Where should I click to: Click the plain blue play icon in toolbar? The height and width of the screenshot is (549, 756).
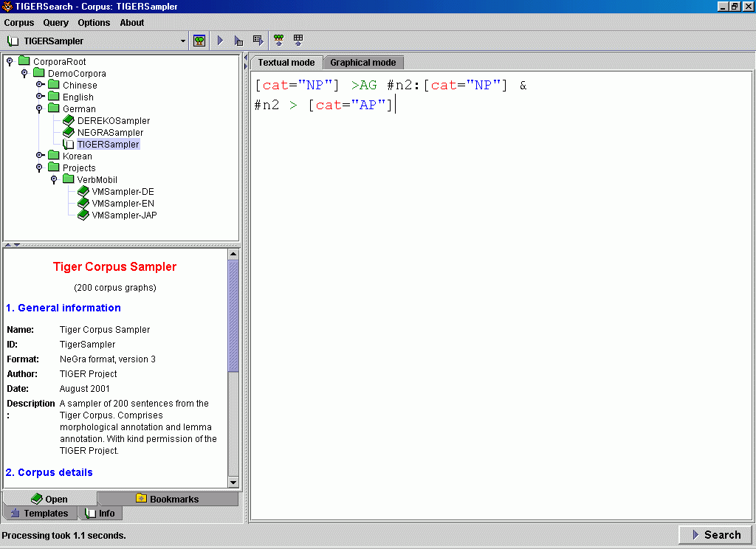(220, 41)
